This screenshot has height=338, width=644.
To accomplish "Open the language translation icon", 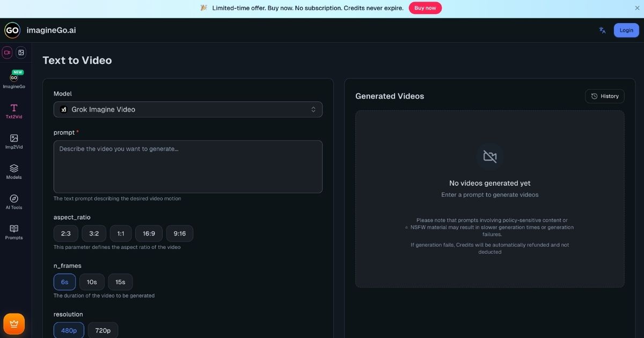I will coord(602,30).
